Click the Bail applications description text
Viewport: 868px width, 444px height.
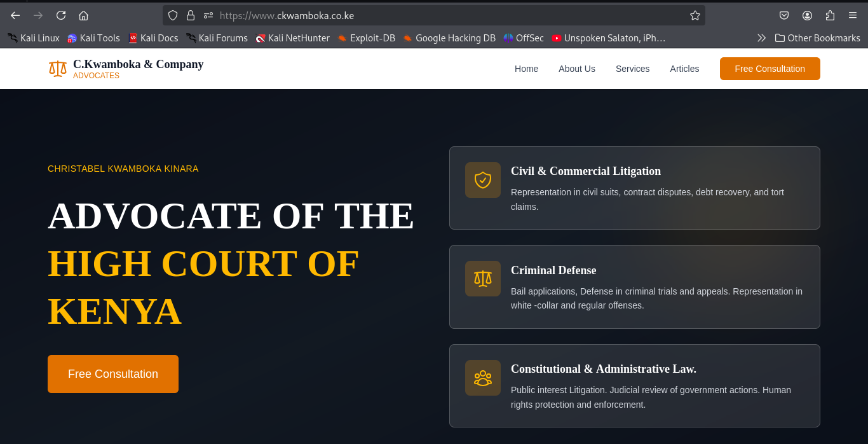[656, 298]
